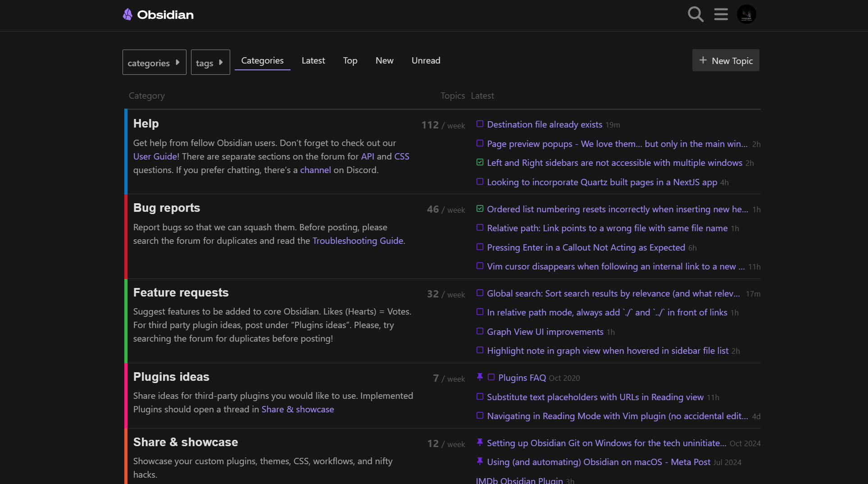
Task: Click status box beside Destination file topic
Action: coord(480,124)
